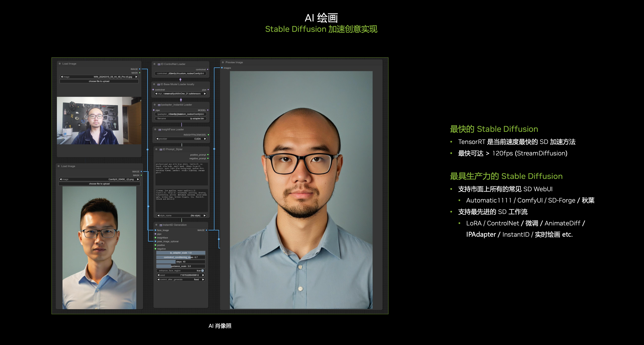Click the collapse dot on ID ControlNet Loader node
644x345 pixels.
coord(154,64)
